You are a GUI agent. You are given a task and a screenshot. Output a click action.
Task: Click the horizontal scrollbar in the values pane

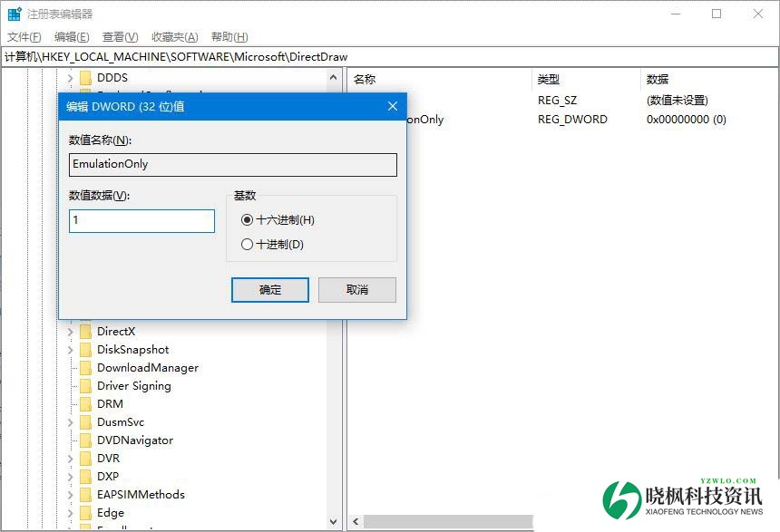pos(453,522)
